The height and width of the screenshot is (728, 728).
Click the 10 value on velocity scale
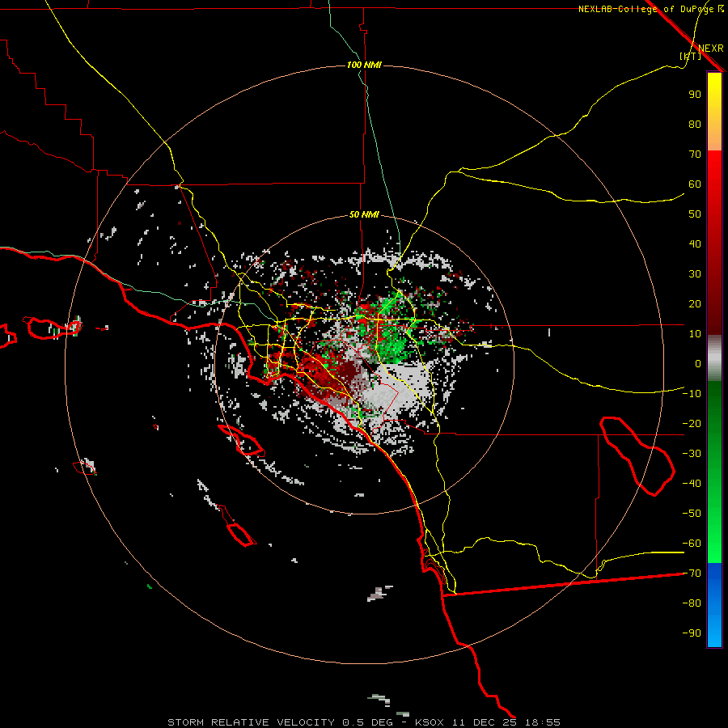695,334
